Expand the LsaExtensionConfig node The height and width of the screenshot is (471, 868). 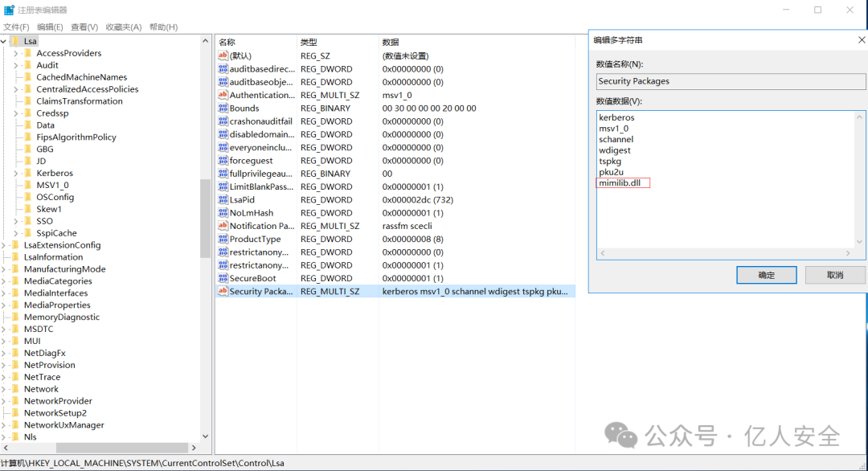4,245
